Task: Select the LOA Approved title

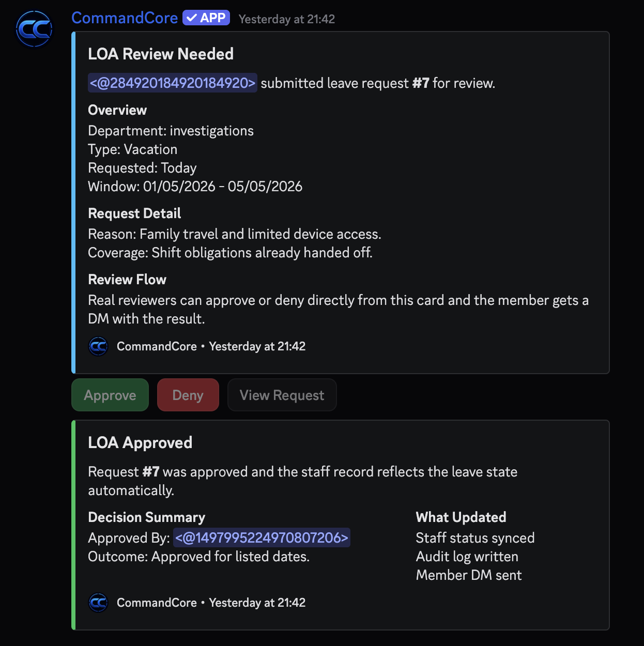Action: 140,442
